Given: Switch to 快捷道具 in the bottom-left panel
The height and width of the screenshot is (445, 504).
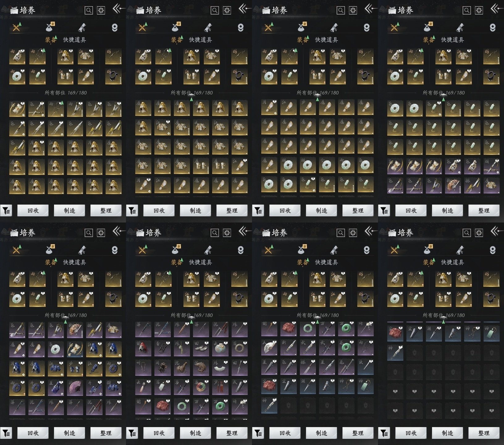Looking at the screenshot, I should 74,262.
